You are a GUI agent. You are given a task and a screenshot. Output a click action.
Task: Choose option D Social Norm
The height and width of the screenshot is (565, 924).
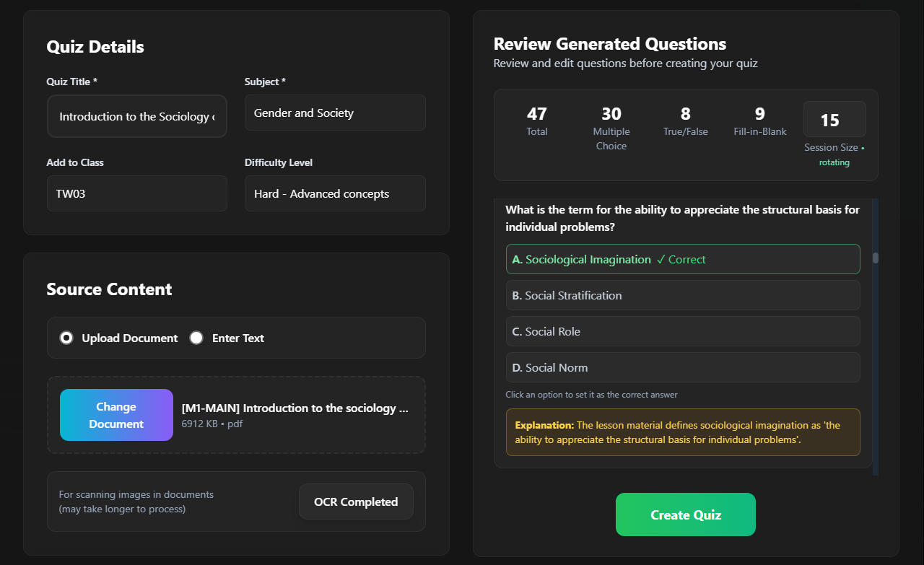[x=683, y=367]
